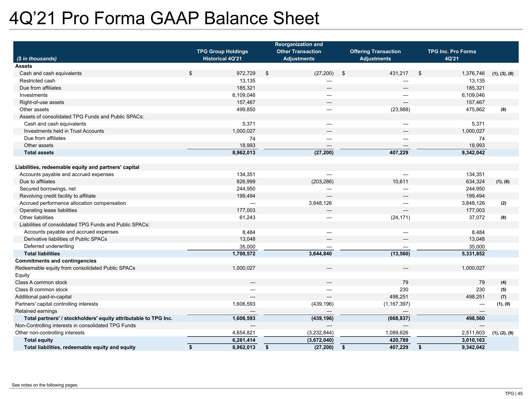Viewport: 532px width, 399px height.
Task: Click 'Partners' capital controlling interests' label
Action: tap(57, 304)
